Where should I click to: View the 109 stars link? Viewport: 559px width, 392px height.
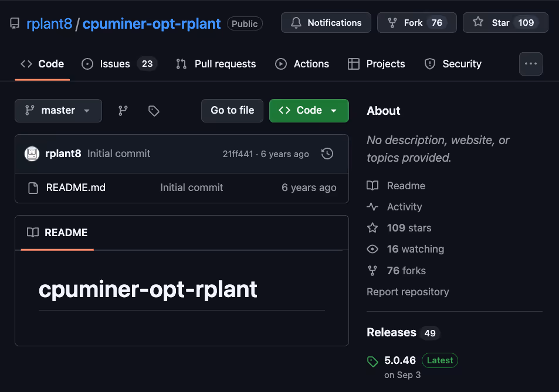coord(409,228)
